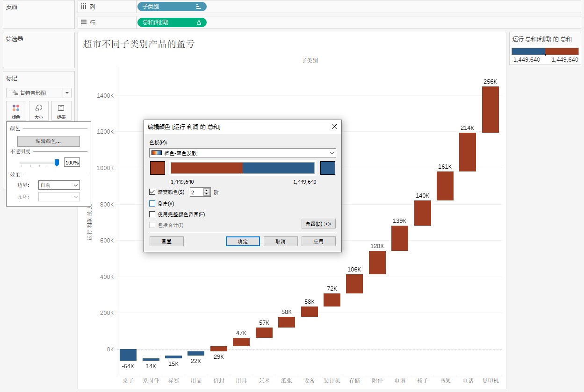The width and height of the screenshot is (584, 392).
Task: Click the 复印机 bar labeled 256K
Action: [x=490, y=110]
